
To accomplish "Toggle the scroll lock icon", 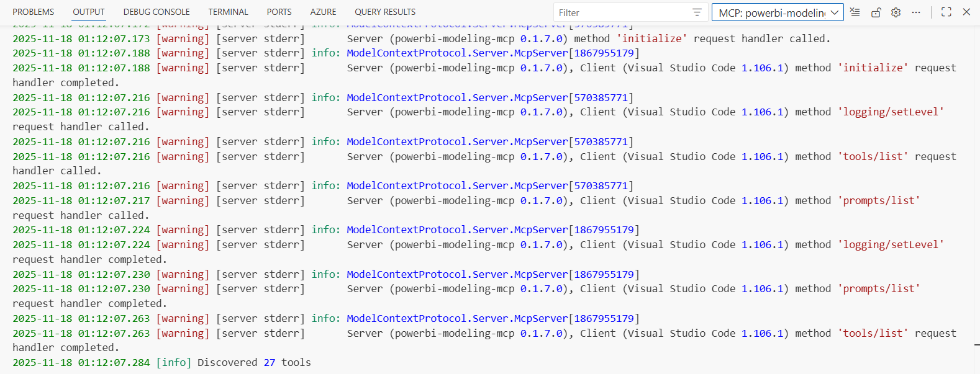I will 876,12.
